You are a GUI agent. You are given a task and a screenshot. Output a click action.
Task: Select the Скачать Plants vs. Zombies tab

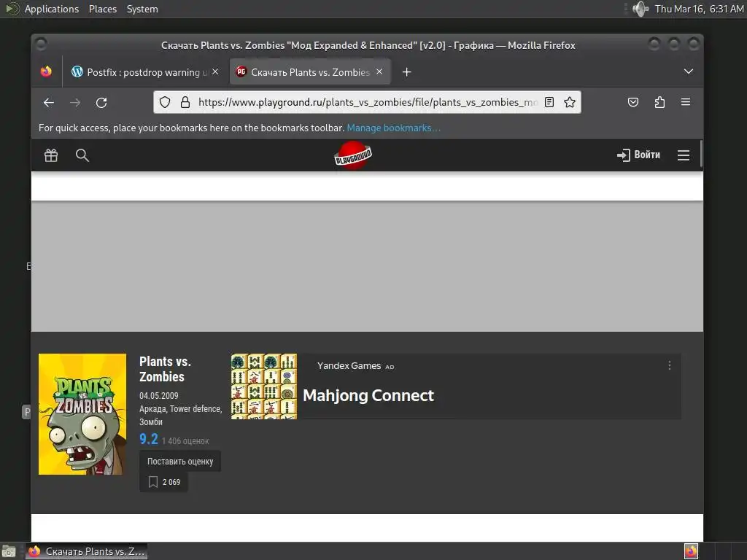click(x=310, y=72)
